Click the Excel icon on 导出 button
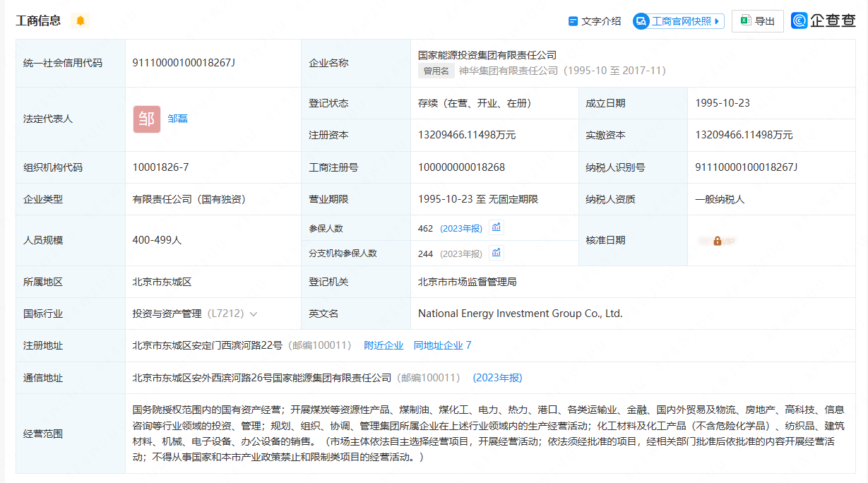 click(745, 21)
